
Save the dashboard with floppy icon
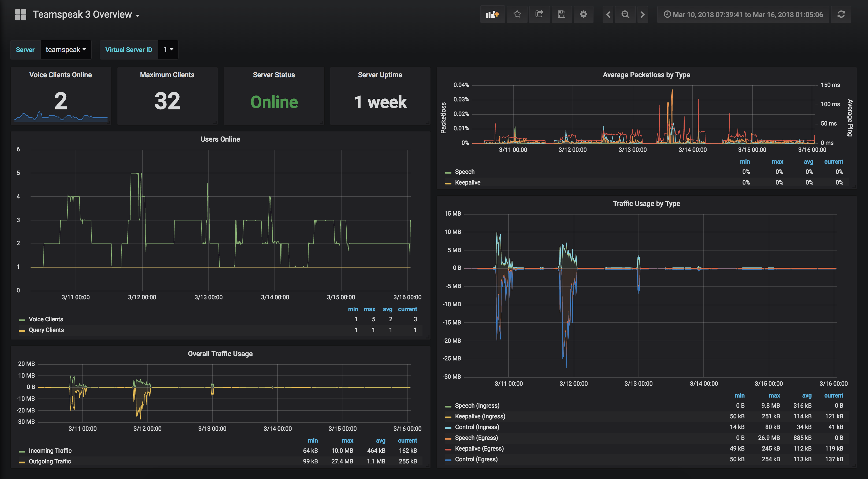(x=561, y=14)
